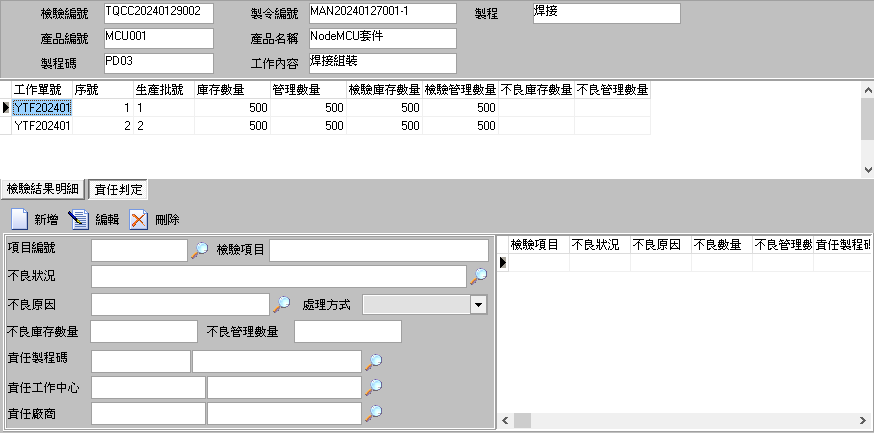Screen dimensions: 874x433
Task: Click the 不良狀況 input field
Action: 279,276
